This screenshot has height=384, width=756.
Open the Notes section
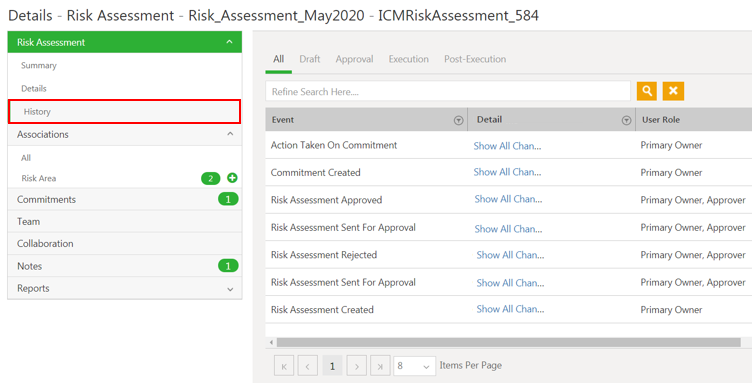[x=29, y=266]
